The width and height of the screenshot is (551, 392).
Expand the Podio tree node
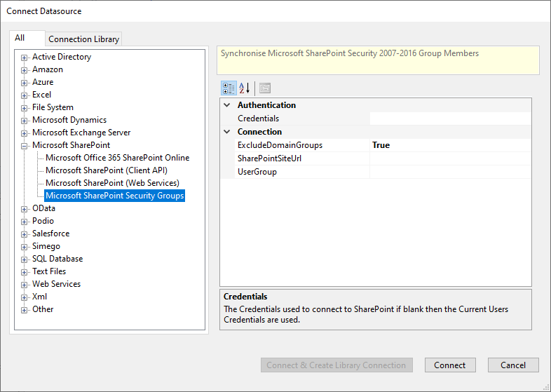(x=24, y=222)
